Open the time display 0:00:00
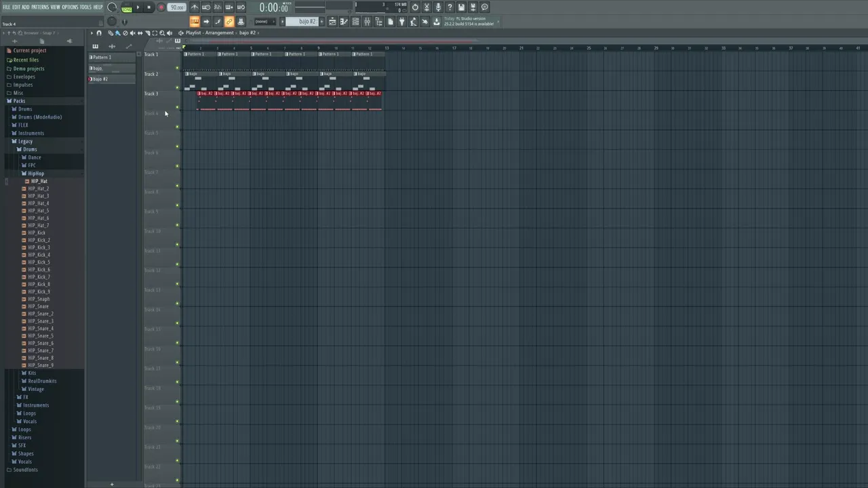 [274, 7]
